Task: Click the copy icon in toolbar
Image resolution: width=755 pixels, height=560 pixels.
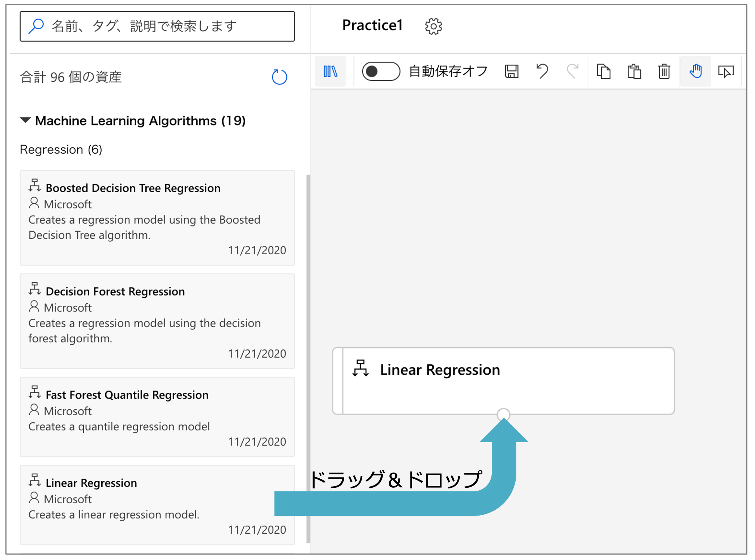Action: (603, 71)
